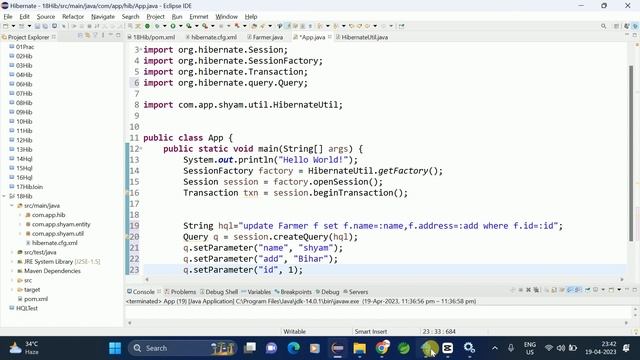Image resolution: width=640 pixels, height=360 pixels.
Task: Open the Problems view tab
Action: pyautogui.click(x=180, y=292)
